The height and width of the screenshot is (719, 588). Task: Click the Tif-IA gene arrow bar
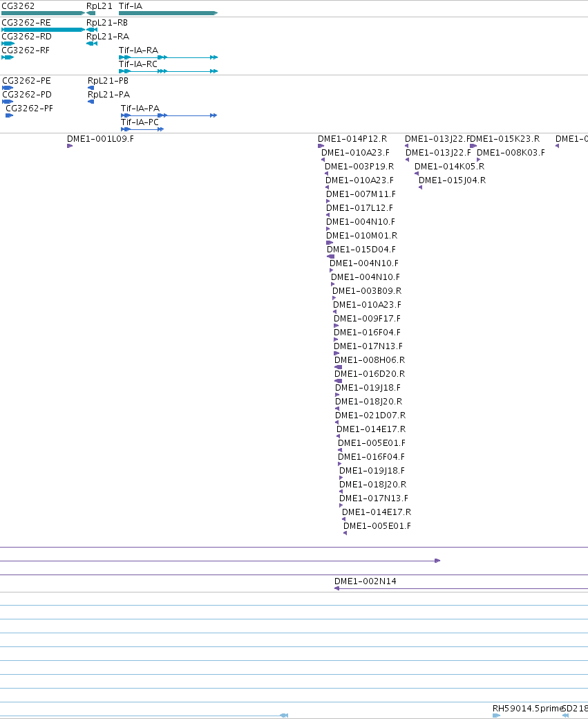tap(168, 13)
